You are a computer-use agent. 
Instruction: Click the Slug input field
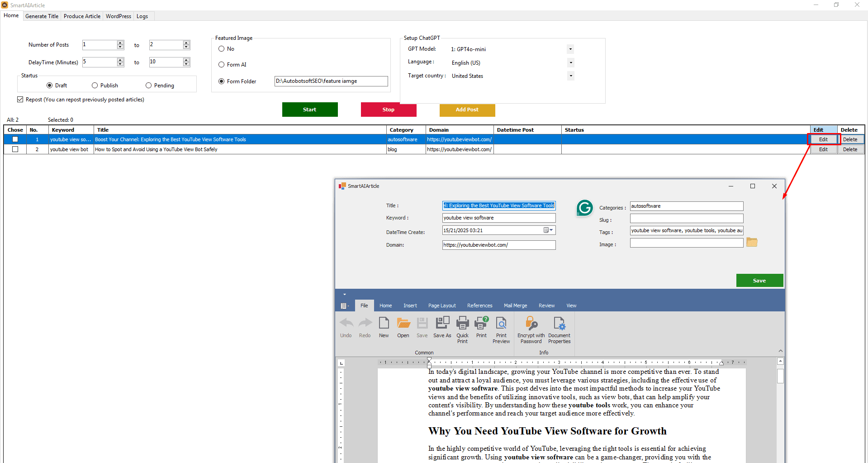[x=687, y=219]
